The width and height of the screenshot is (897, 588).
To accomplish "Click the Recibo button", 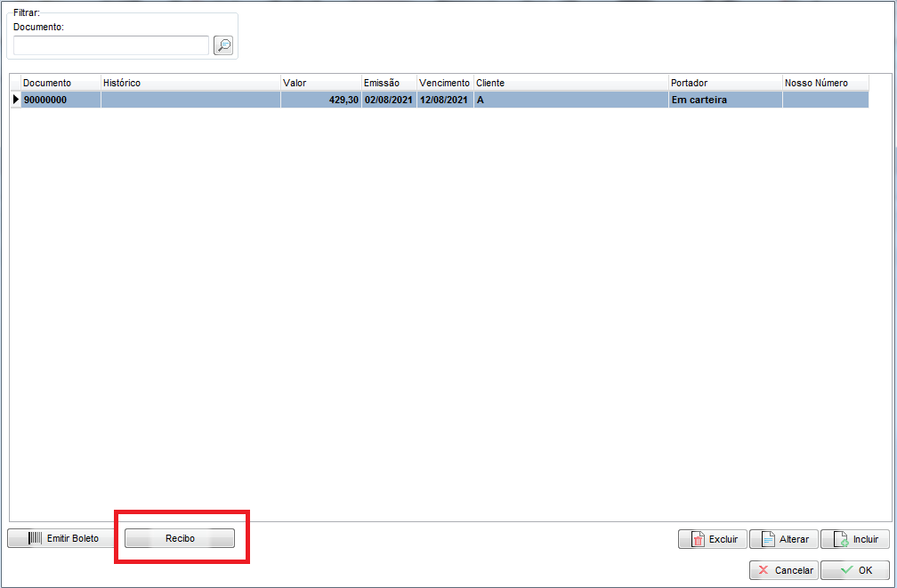I will click(x=180, y=538).
